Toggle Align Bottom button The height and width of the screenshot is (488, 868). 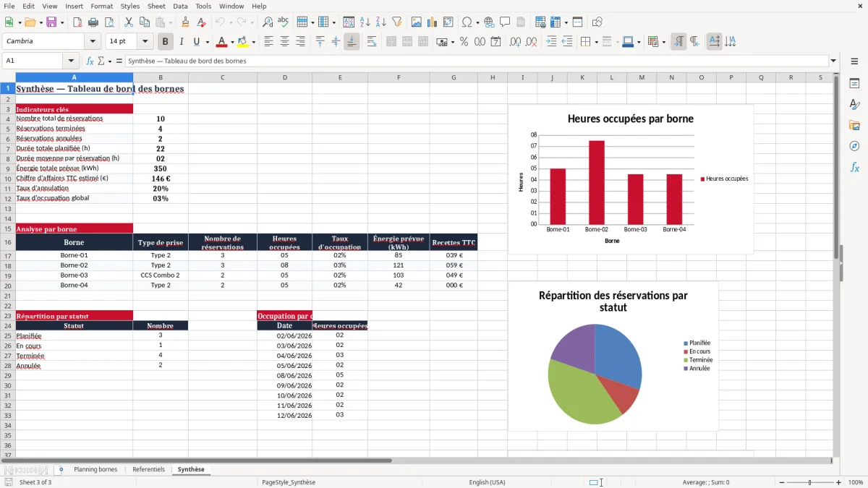point(352,42)
